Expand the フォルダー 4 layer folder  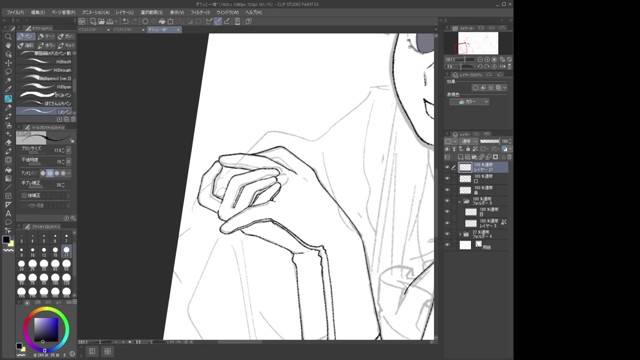460,234
